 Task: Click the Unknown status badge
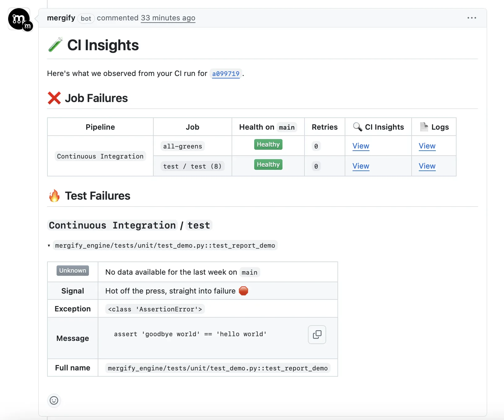tap(73, 271)
